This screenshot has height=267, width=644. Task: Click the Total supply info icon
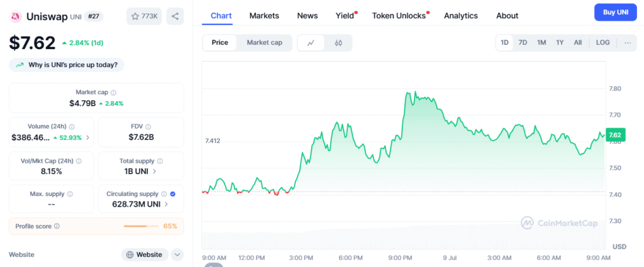click(x=160, y=161)
